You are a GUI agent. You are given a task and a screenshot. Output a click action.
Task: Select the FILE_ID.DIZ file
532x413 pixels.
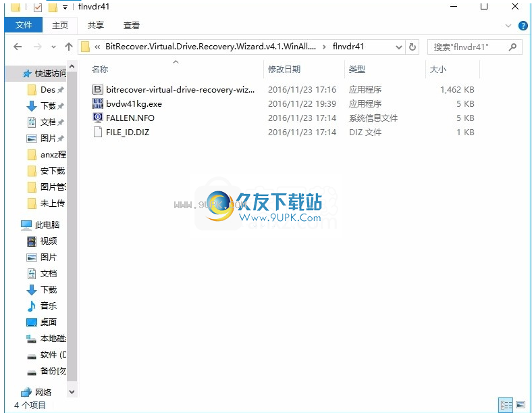(128, 132)
